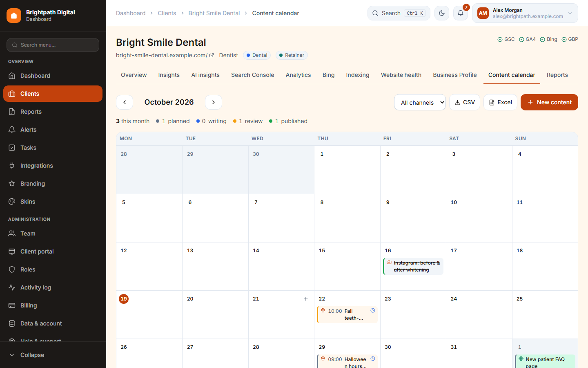Go to the previous month
This screenshot has height=368, width=588.
click(x=125, y=102)
